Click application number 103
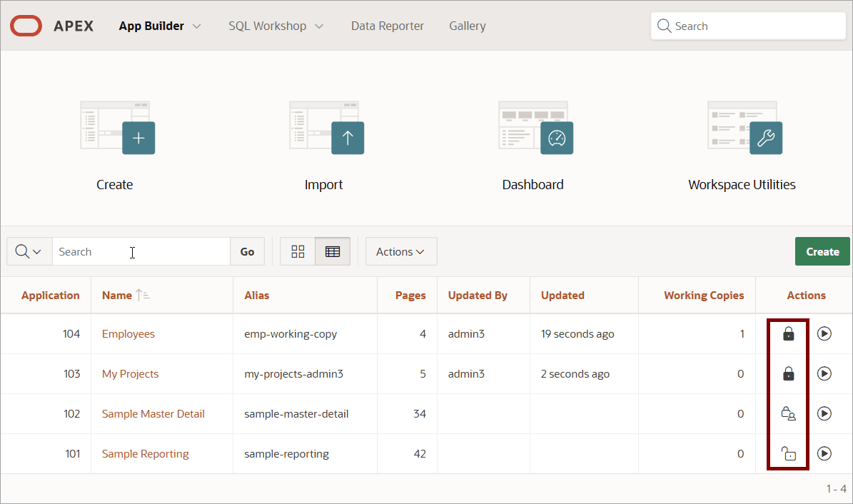 click(x=72, y=373)
